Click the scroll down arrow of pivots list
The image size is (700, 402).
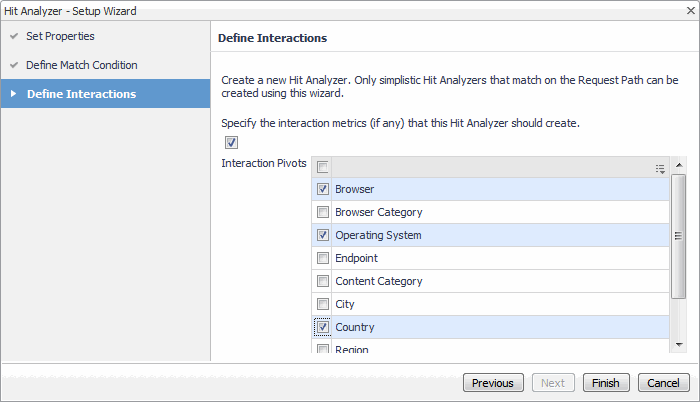pyautogui.click(x=679, y=344)
